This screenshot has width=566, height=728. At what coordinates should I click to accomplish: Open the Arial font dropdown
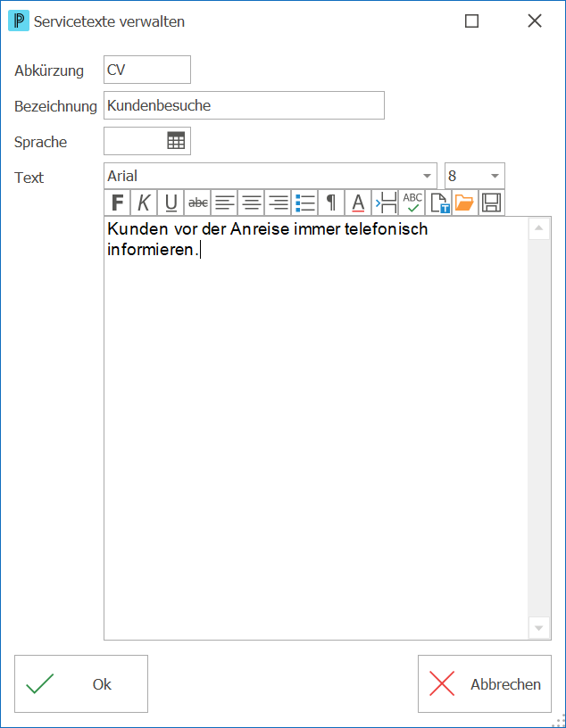click(x=427, y=176)
